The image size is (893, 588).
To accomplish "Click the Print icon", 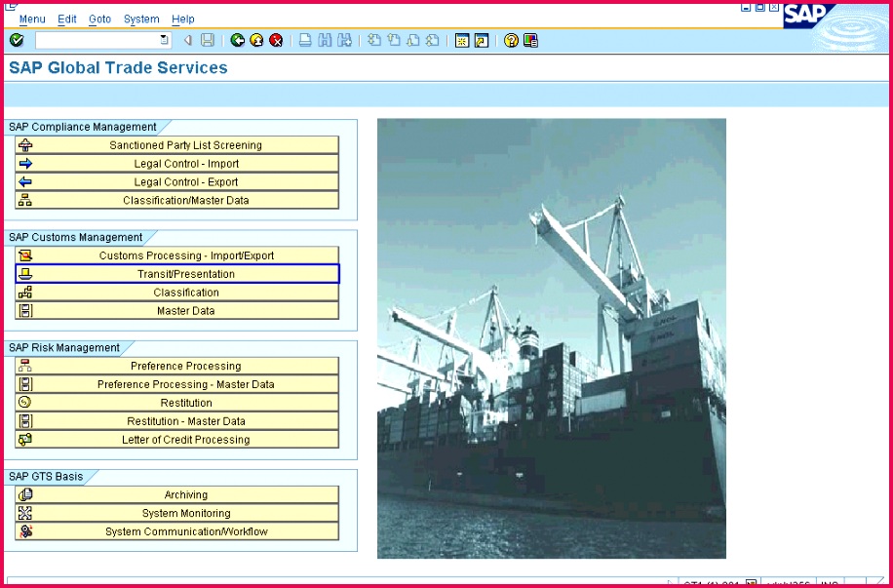I will tap(306, 40).
